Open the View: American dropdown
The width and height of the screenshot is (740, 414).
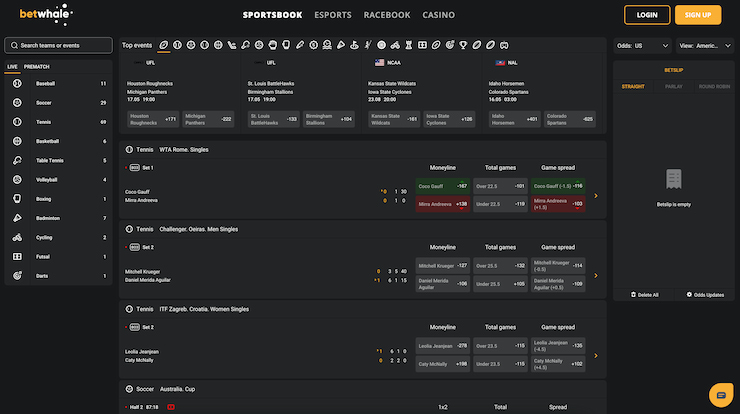705,46
